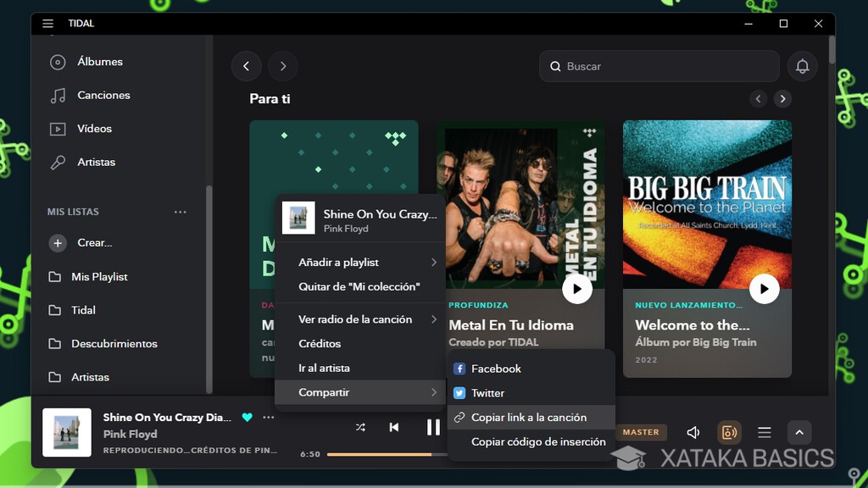Image resolution: width=868 pixels, height=488 pixels.
Task: Open the sound output device selector
Action: (x=729, y=432)
